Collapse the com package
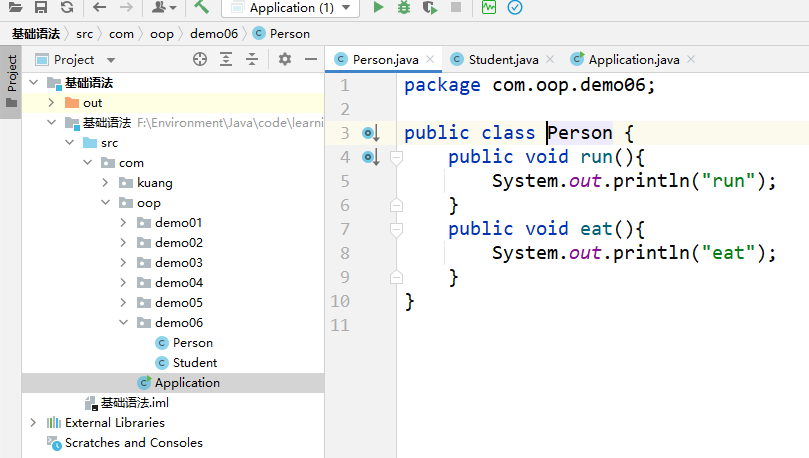The width and height of the screenshot is (809, 458). click(x=88, y=162)
